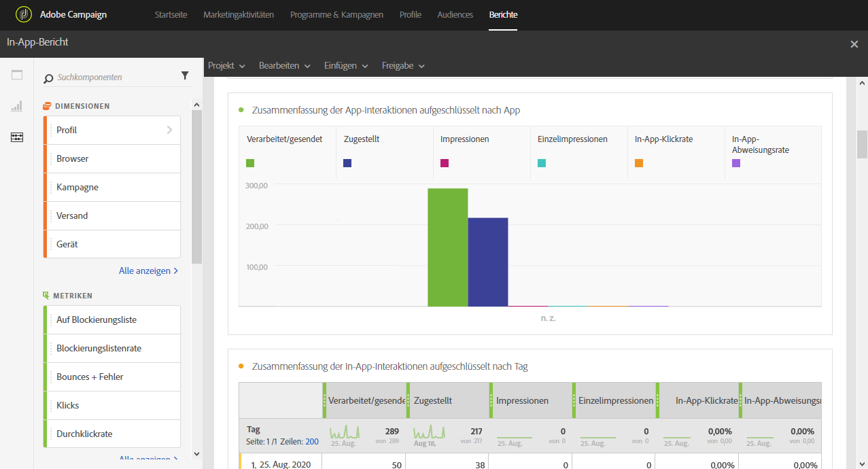Go to Programme & Kampagnen tab

pyautogui.click(x=336, y=15)
